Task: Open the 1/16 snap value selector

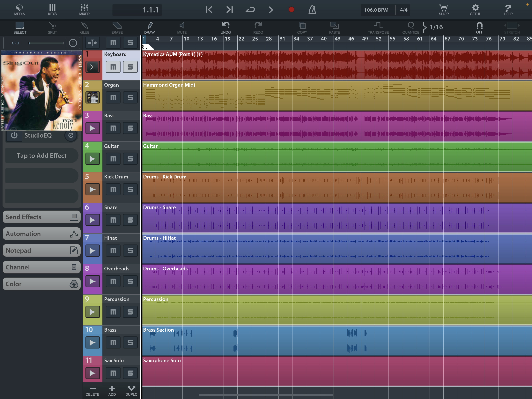Action: [x=437, y=27]
